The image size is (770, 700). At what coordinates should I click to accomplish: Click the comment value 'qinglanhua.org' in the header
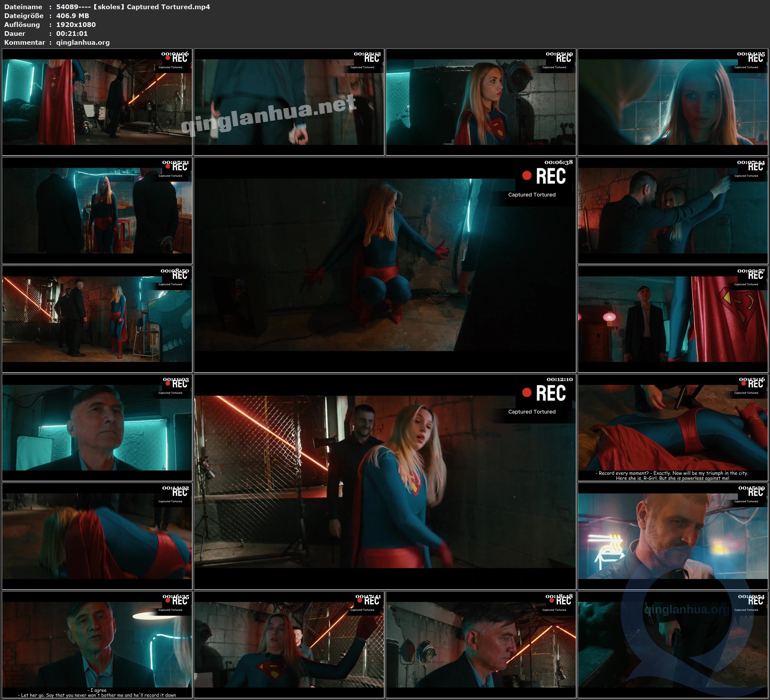tap(83, 43)
